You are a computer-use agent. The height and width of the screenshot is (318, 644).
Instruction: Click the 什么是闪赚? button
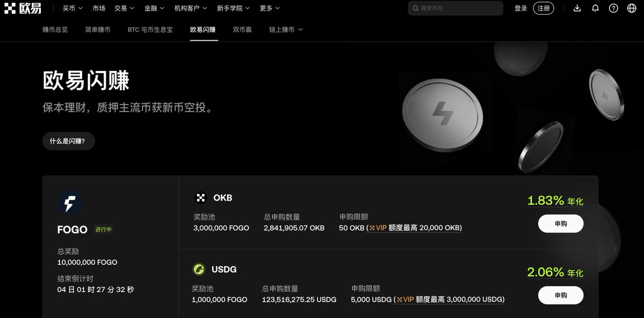[x=69, y=141]
